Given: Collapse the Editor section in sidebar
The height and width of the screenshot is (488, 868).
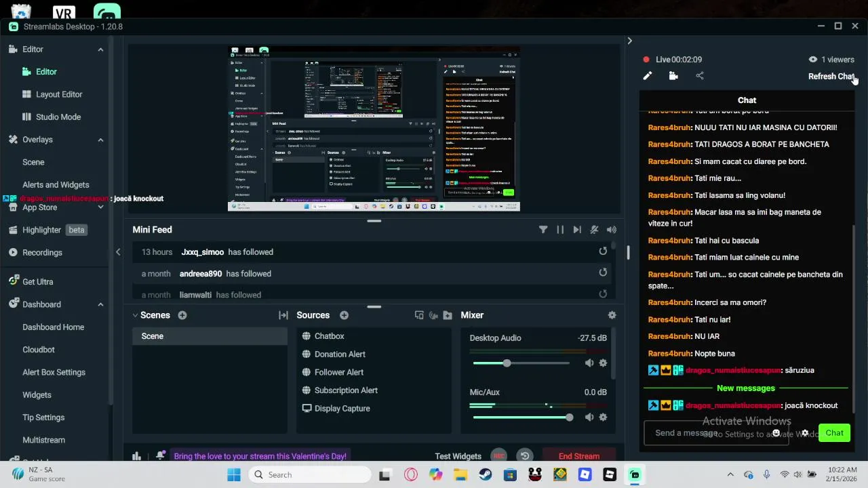Looking at the screenshot, I should [100, 49].
